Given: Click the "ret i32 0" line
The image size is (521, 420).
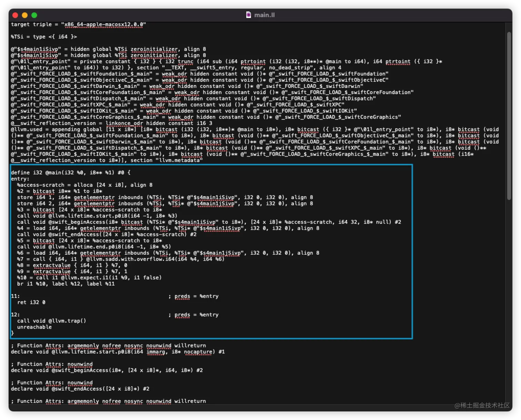Looking at the screenshot, I should [31, 303].
